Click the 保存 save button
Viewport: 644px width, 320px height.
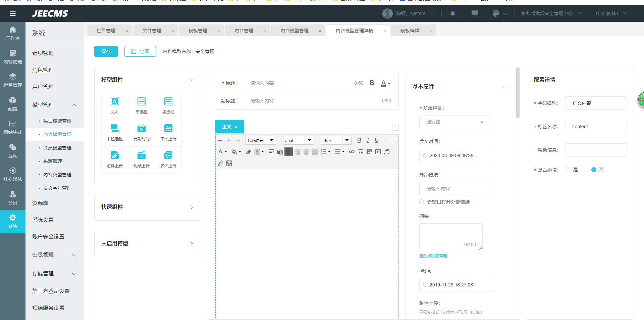[106, 51]
